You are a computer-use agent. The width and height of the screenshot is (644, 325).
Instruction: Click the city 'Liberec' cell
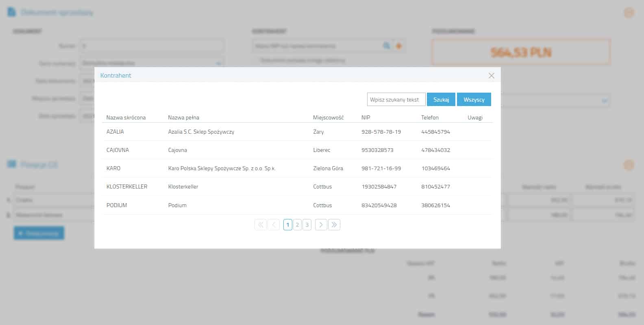322,150
